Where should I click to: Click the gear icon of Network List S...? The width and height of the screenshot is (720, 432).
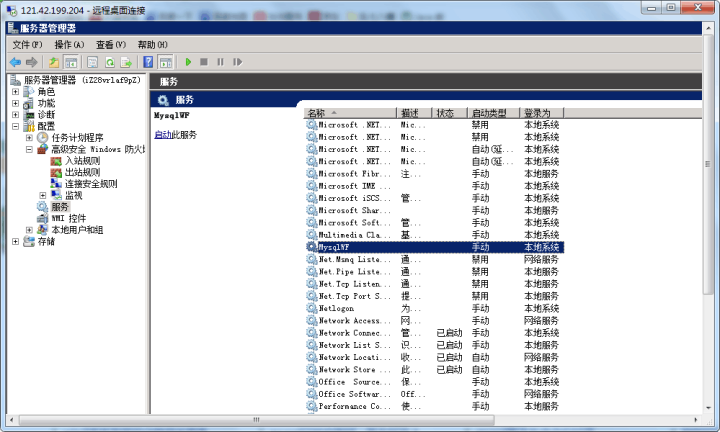(x=312, y=345)
